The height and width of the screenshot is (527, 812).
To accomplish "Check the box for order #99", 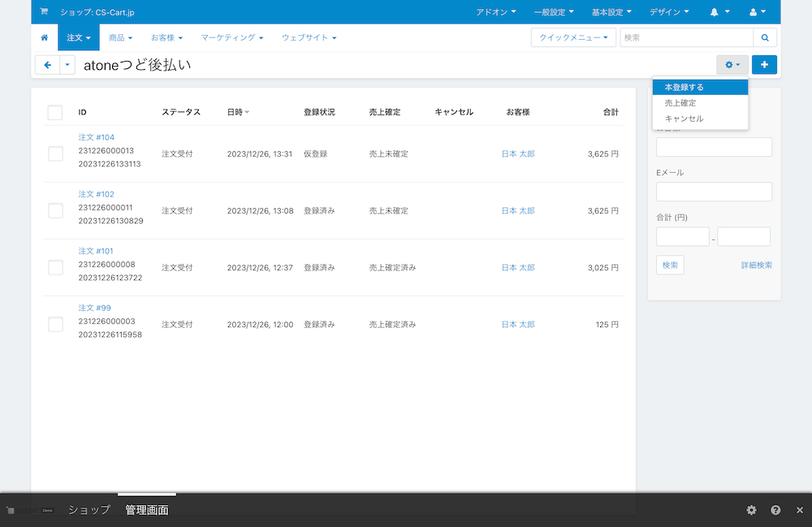I will [55, 325].
